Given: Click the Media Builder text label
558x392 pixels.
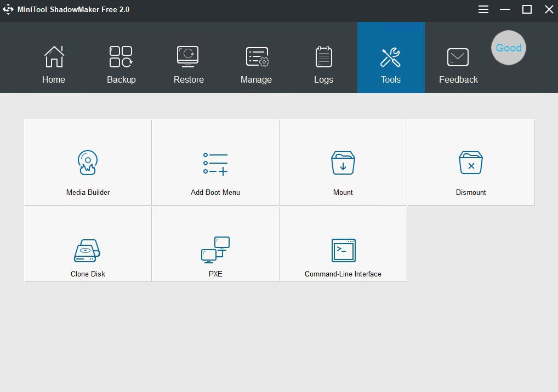Looking at the screenshot, I should [88, 192].
